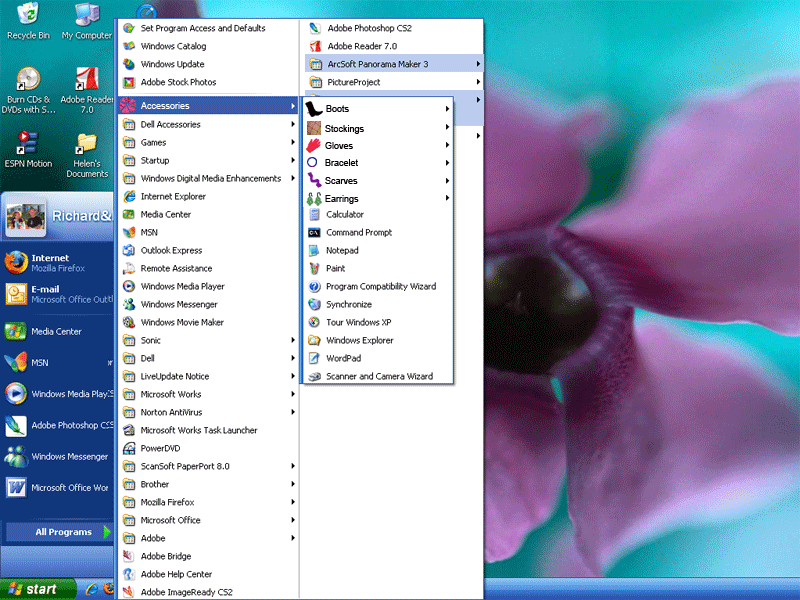Open Adobe Photoshop CS from recent programs
The width and height of the screenshot is (800, 600).
coord(58,426)
